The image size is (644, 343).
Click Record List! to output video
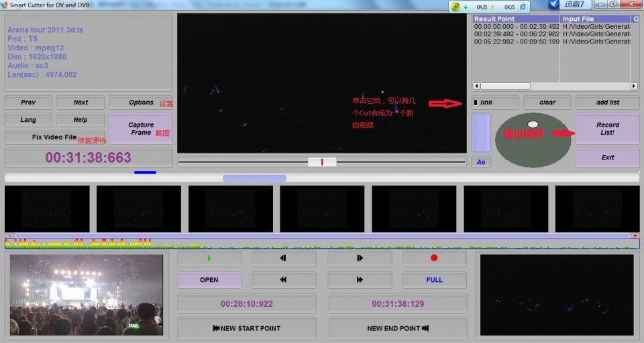608,129
